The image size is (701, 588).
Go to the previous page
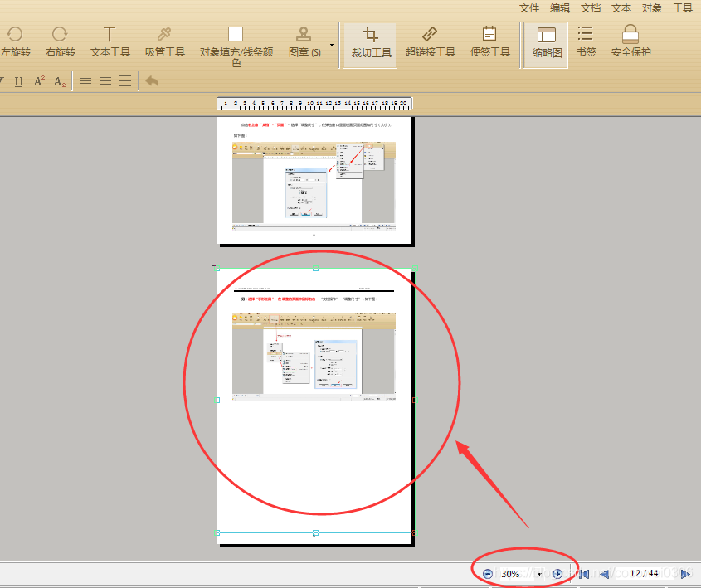click(x=605, y=574)
